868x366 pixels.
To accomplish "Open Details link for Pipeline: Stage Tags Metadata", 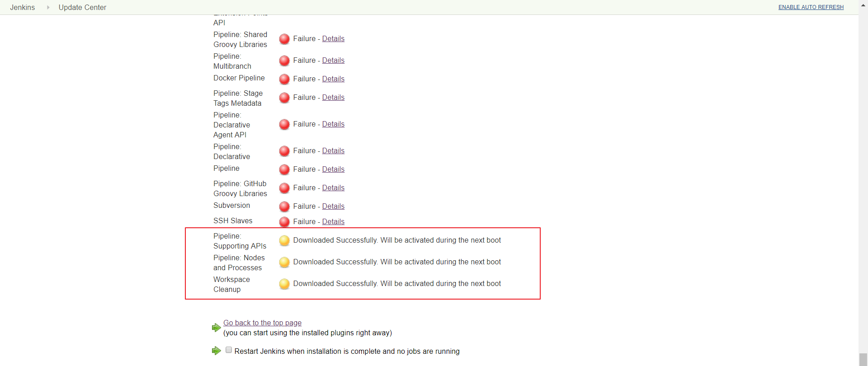I will [x=333, y=98].
